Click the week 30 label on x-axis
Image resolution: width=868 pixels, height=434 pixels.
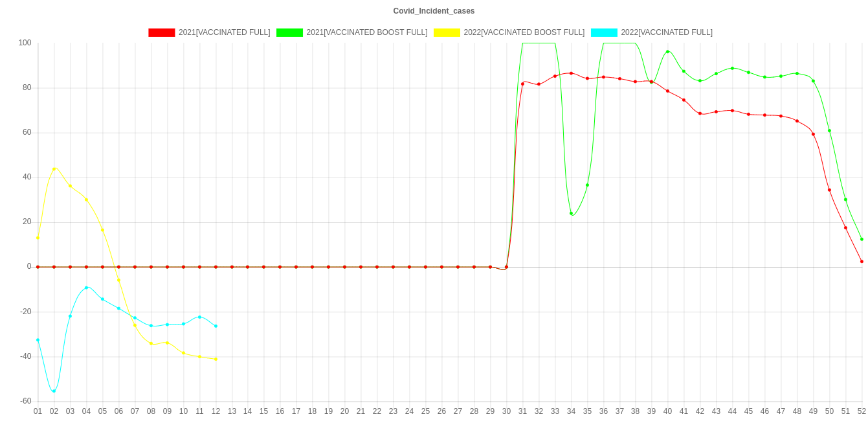[x=506, y=411]
